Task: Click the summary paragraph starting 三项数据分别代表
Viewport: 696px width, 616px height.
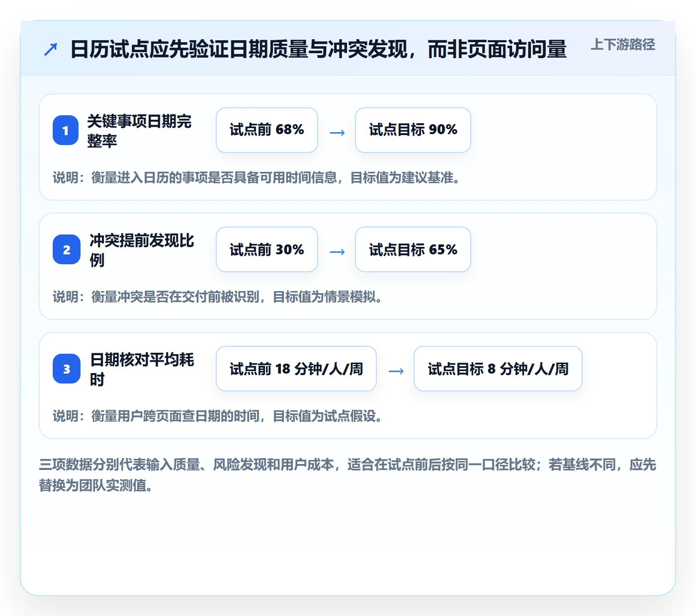Action: [x=348, y=475]
